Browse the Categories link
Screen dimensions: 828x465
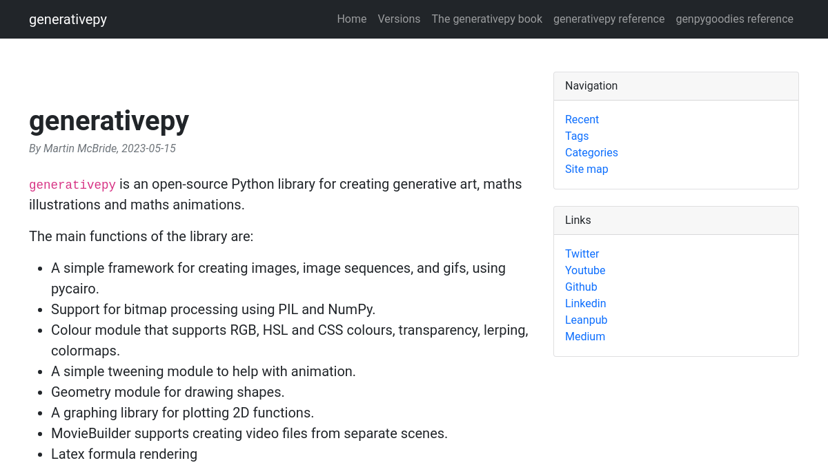[591, 153]
